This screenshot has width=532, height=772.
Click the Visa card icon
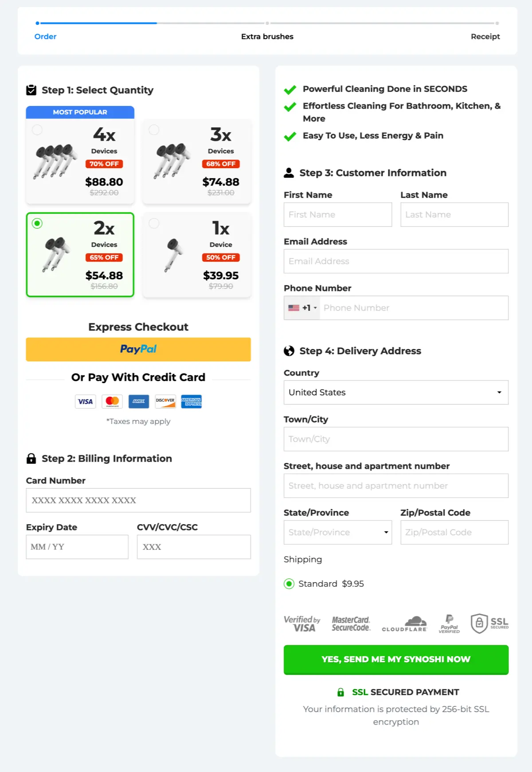[85, 401]
